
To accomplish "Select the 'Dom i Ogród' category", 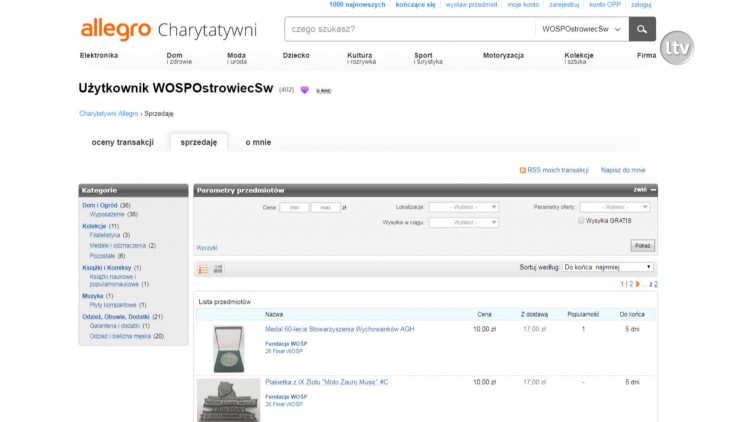I will click(99, 205).
